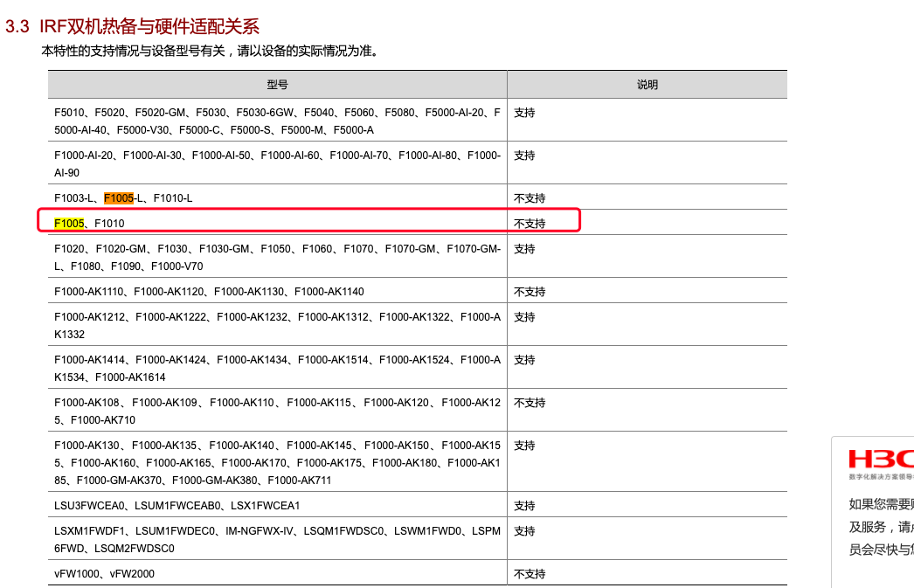The height and width of the screenshot is (588, 914).
Task: Click the model cell starting with F1020、F1020-GM
Action: tap(278, 257)
